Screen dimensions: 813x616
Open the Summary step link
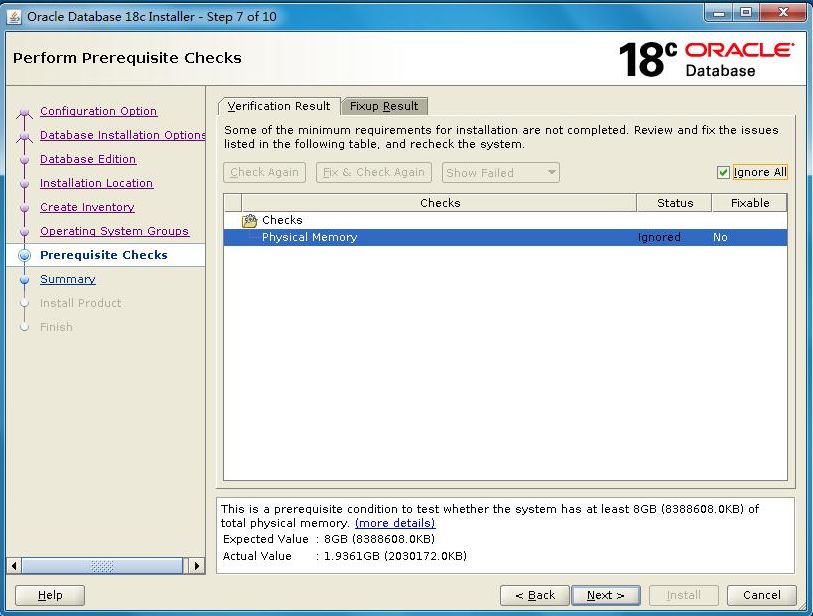pos(68,279)
